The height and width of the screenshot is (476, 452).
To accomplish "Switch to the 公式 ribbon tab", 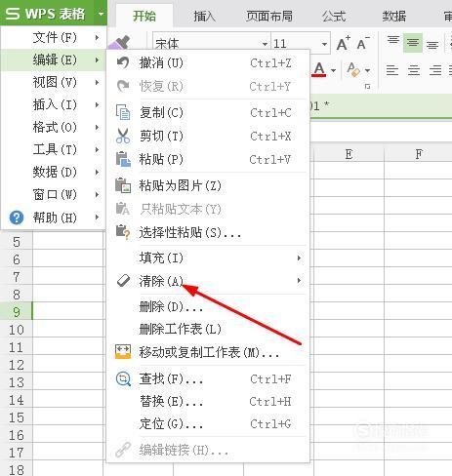I will coord(334,16).
